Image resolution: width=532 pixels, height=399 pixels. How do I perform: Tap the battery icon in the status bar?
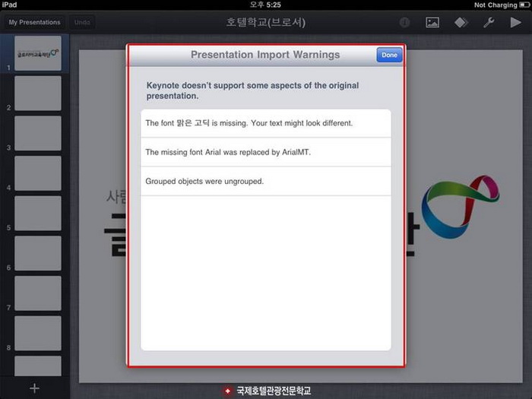point(523,5)
